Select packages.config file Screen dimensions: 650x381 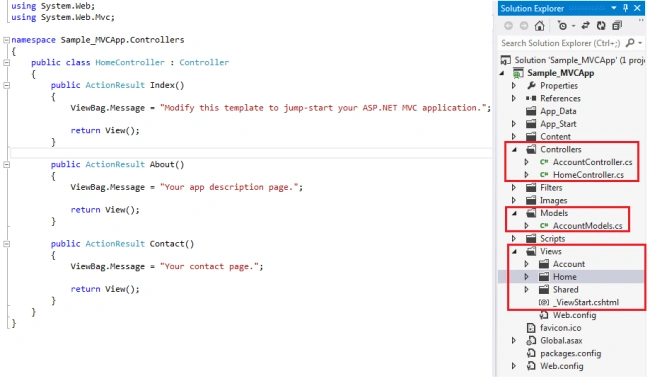(x=570, y=353)
